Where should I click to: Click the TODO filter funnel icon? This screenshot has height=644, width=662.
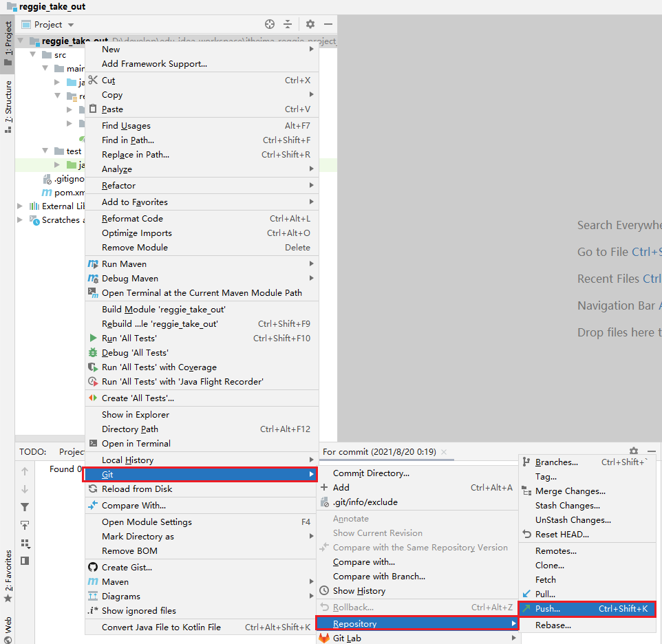(x=25, y=507)
